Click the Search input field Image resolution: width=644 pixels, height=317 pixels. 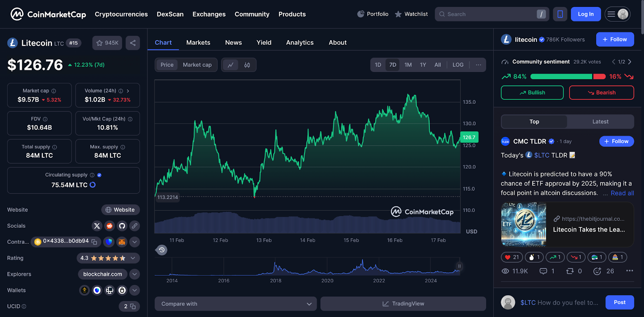pyautogui.click(x=492, y=14)
